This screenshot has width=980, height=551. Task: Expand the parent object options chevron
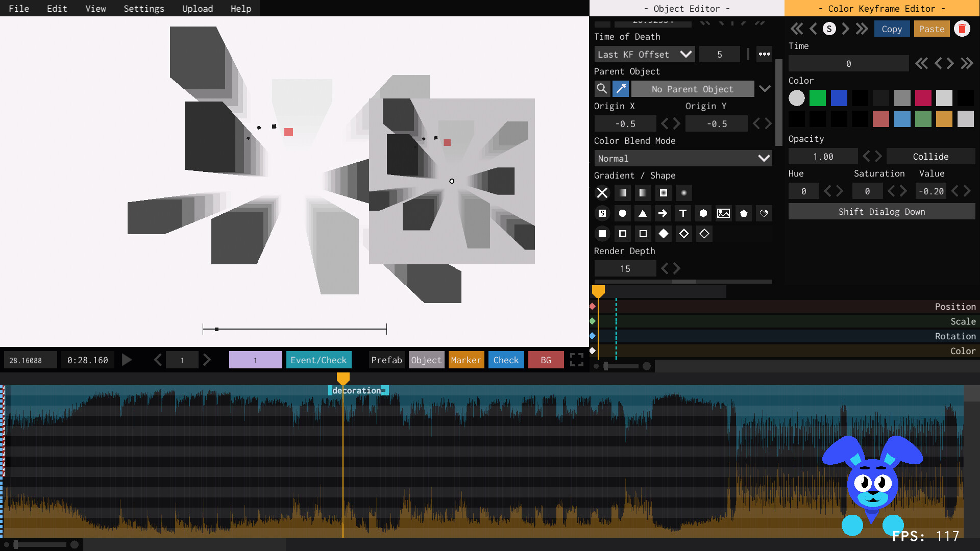click(764, 89)
